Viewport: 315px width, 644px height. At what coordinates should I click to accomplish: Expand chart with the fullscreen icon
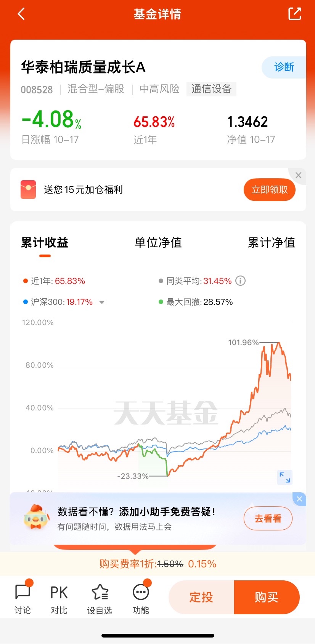[x=285, y=477]
